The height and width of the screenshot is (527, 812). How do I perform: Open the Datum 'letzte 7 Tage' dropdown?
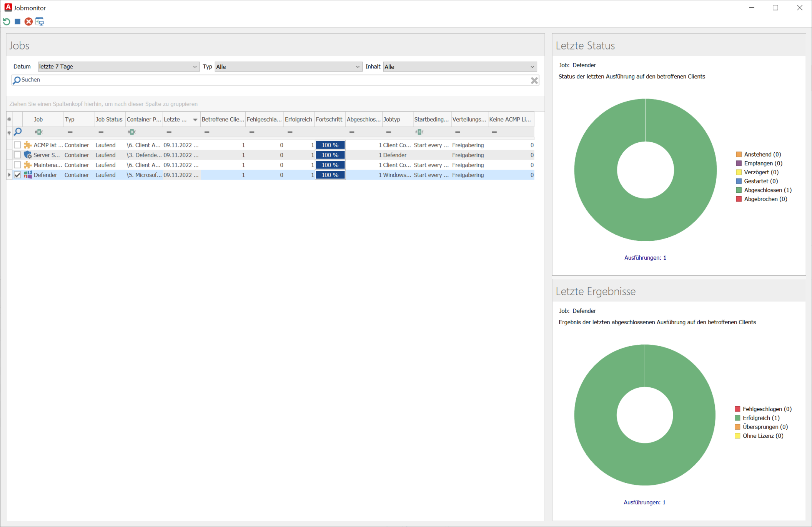coord(195,67)
